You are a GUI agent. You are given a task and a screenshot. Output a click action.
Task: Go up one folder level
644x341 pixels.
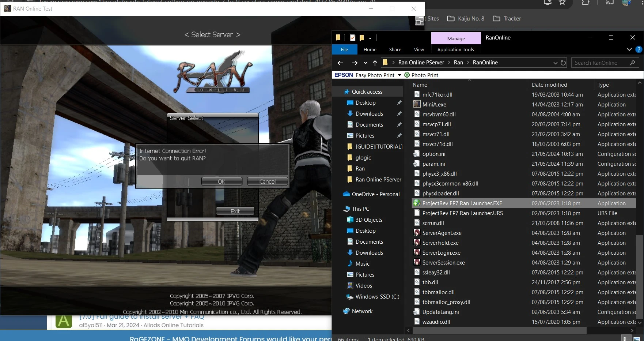click(x=375, y=63)
